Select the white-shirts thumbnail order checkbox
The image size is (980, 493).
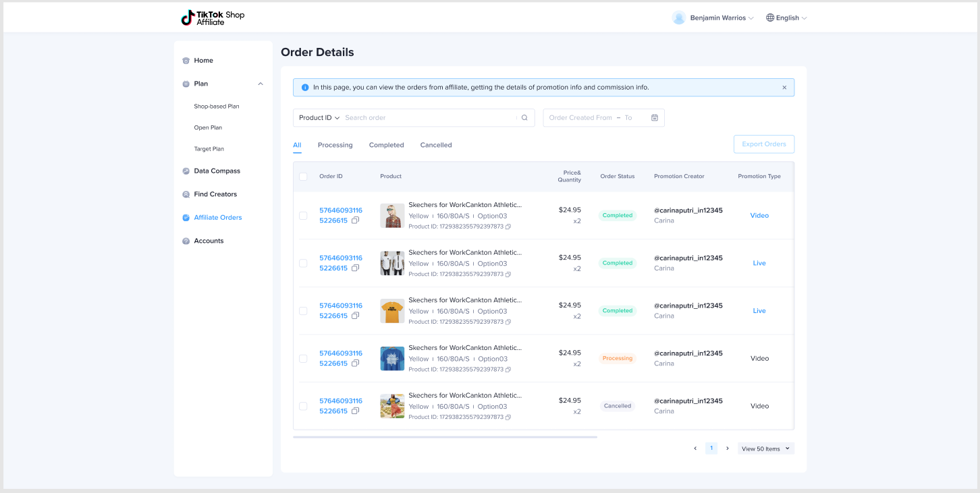(x=303, y=263)
